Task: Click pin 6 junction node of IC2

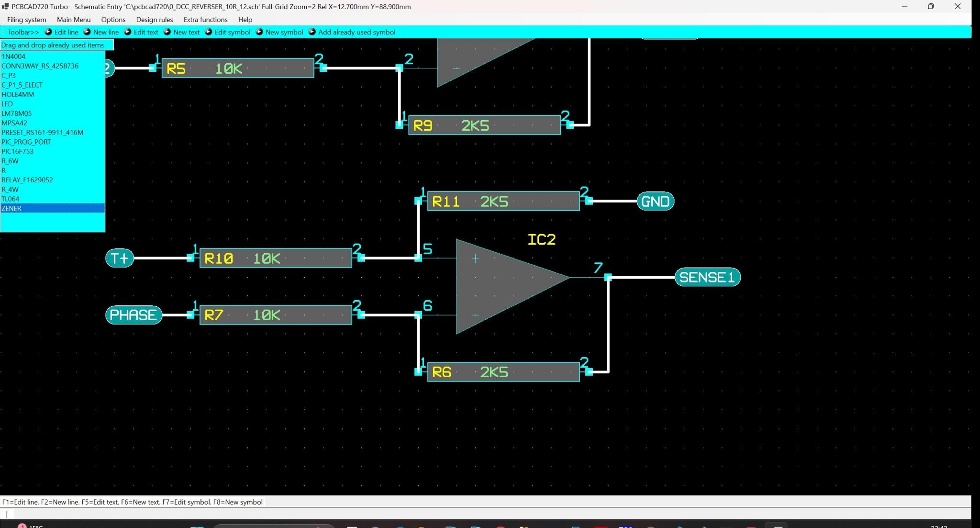Action: (418, 315)
